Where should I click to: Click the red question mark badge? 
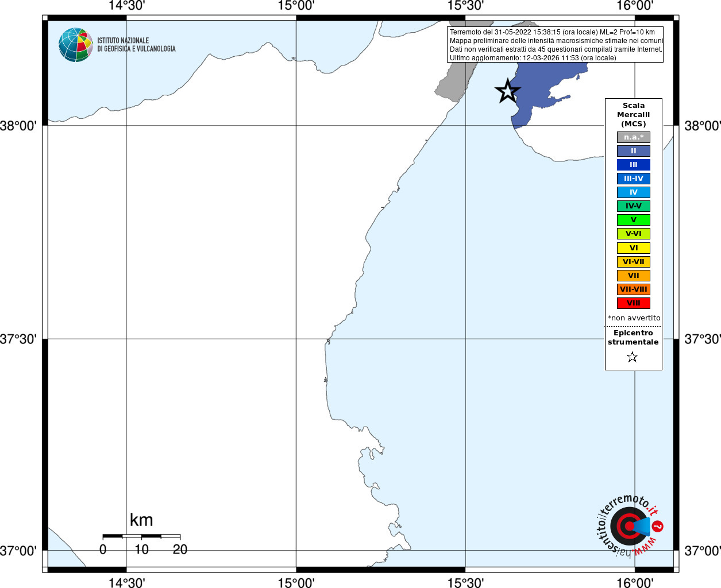658,526
